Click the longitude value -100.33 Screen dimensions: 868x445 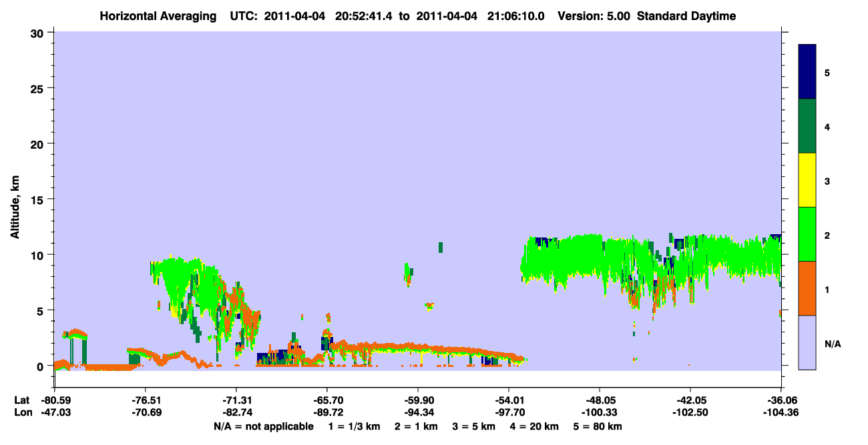point(600,412)
